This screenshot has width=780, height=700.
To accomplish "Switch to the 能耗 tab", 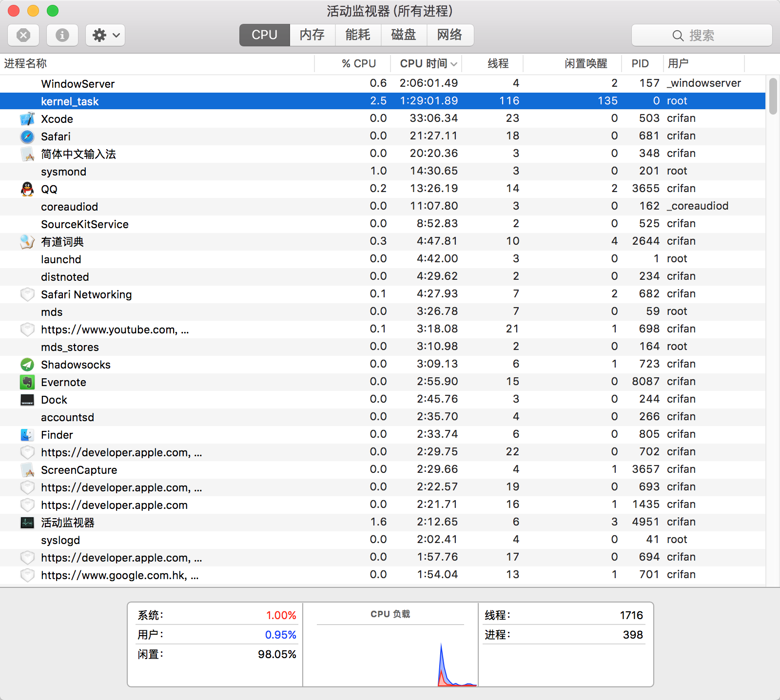I will click(358, 35).
